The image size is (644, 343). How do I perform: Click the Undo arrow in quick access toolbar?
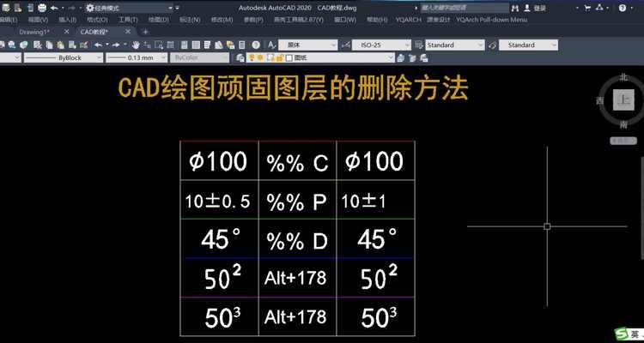coord(54,8)
